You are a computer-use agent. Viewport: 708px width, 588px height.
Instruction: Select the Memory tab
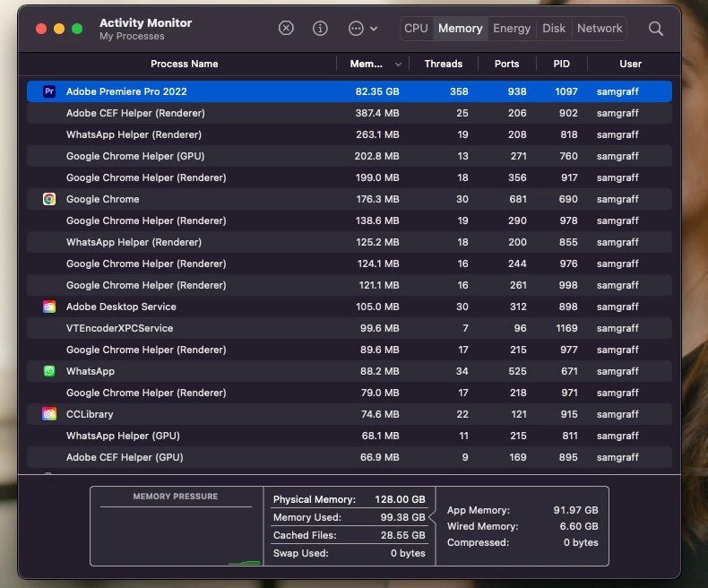pos(460,29)
